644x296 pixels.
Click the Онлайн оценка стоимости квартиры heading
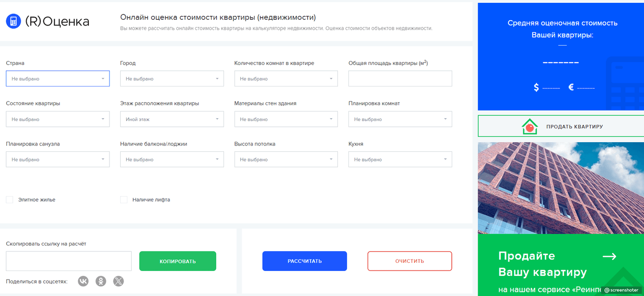pyautogui.click(x=218, y=17)
